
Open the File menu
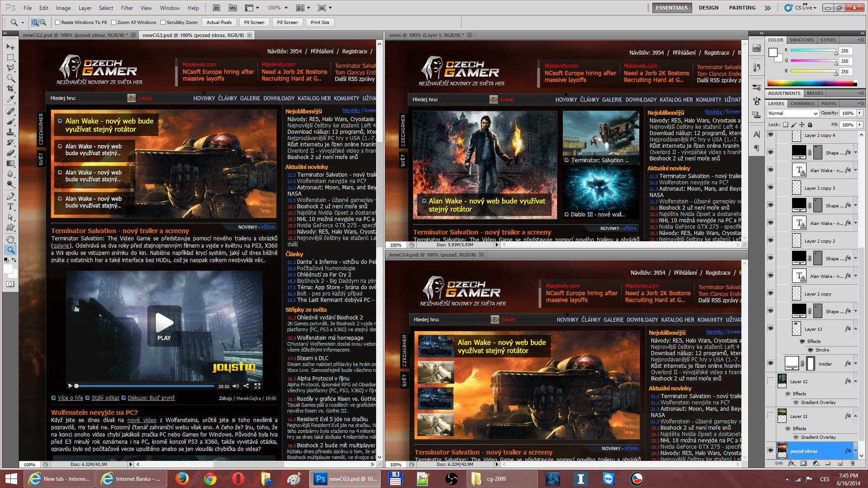tap(28, 8)
